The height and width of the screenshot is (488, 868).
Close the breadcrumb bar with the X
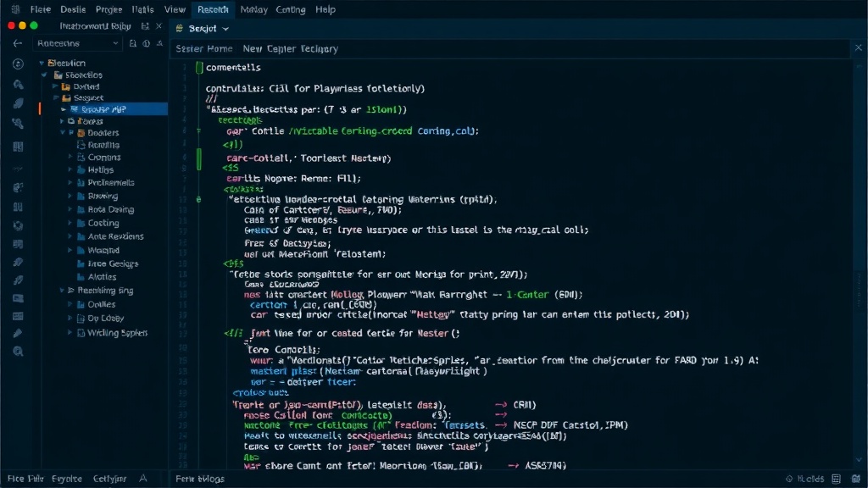click(x=859, y=48)
